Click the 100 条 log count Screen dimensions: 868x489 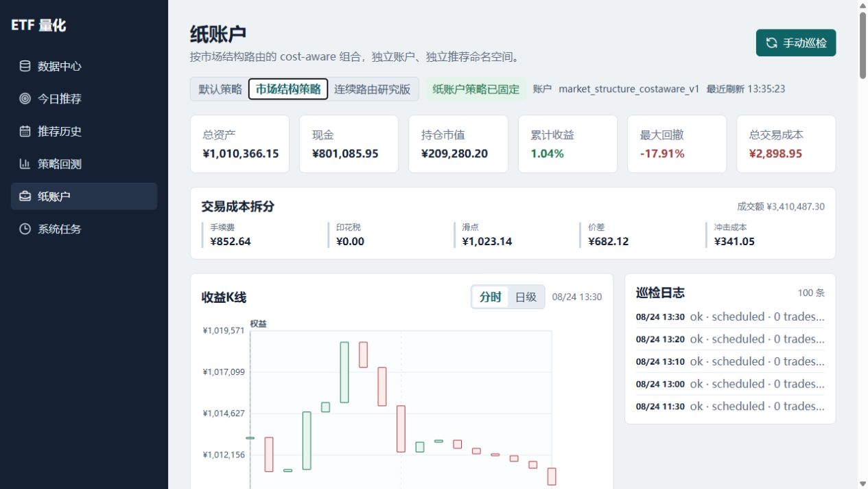[811, 293]
